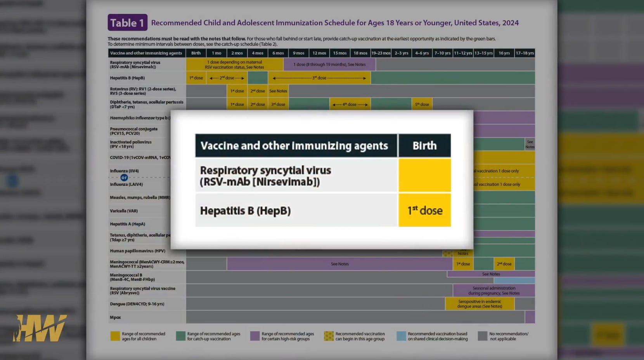Click the 'Mpox' row label

tap(115, 317)
